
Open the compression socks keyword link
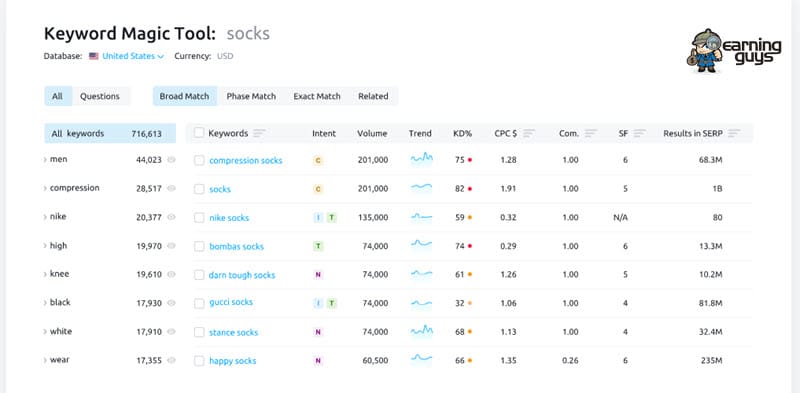[245, 161]
